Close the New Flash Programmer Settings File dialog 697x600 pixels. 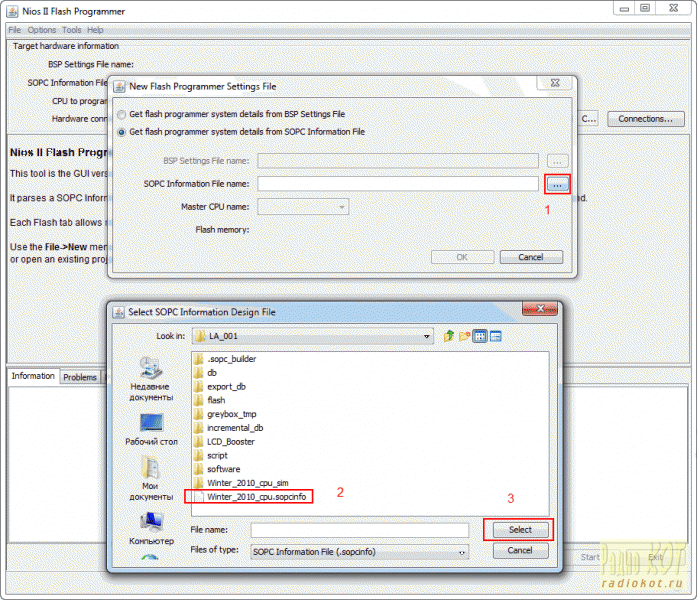click(555, 83)
